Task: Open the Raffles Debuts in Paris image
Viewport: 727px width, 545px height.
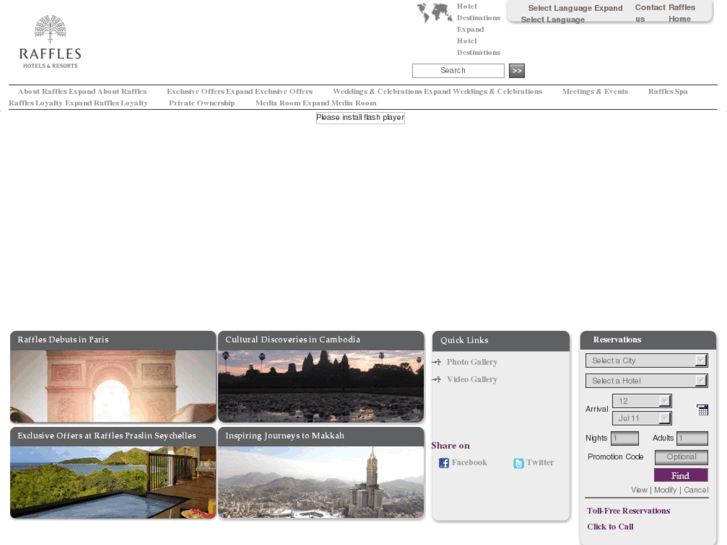Action: (113, 386)
